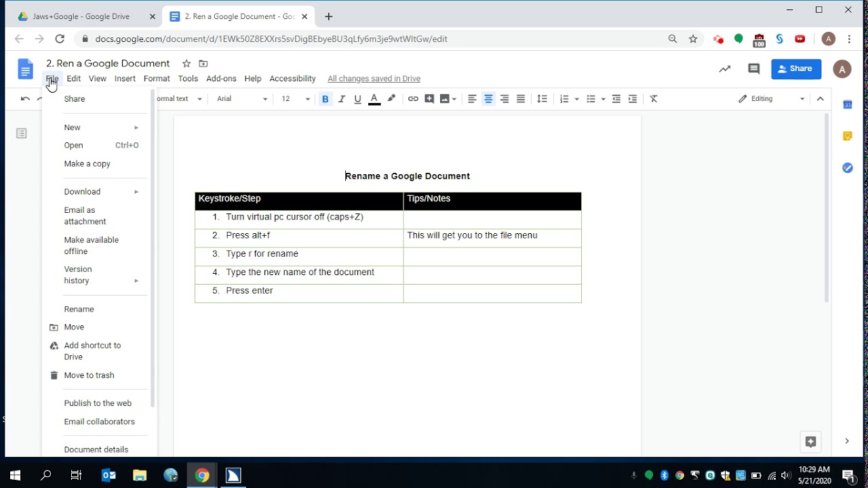Open the activity dashboard trend icon

[x=725, y=69]
